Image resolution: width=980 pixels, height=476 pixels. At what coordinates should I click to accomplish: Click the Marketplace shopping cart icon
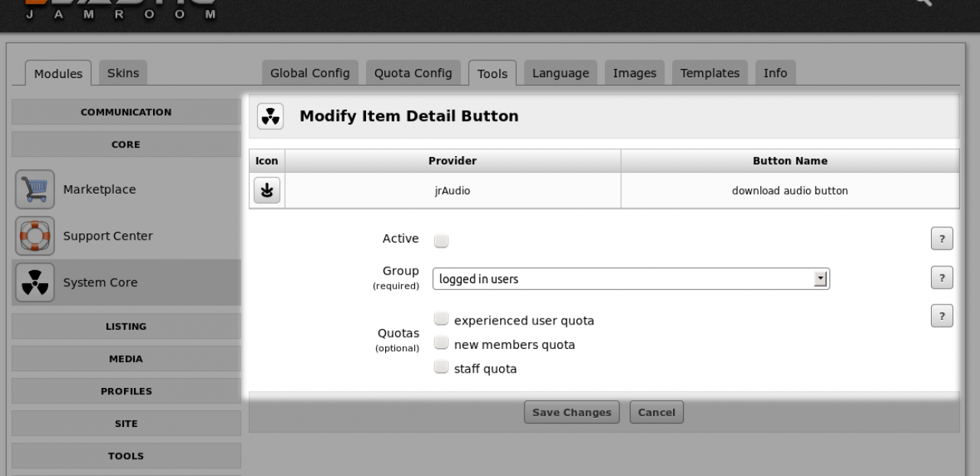(x=35, y=190)
